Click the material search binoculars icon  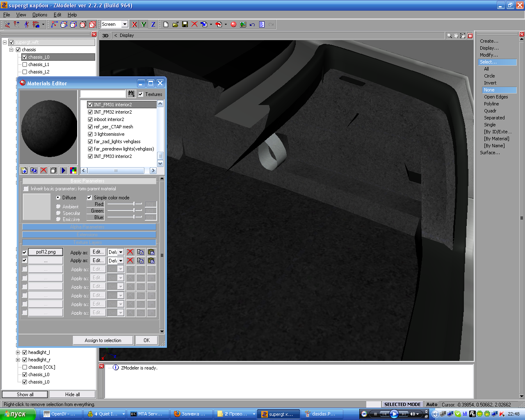(131, 94)
